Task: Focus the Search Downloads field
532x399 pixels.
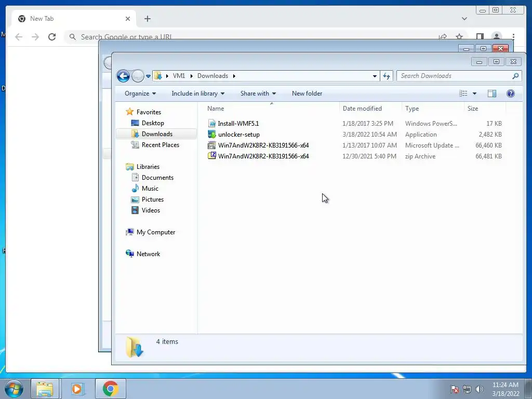Action: pyautogui.click(x=459, y=76)
